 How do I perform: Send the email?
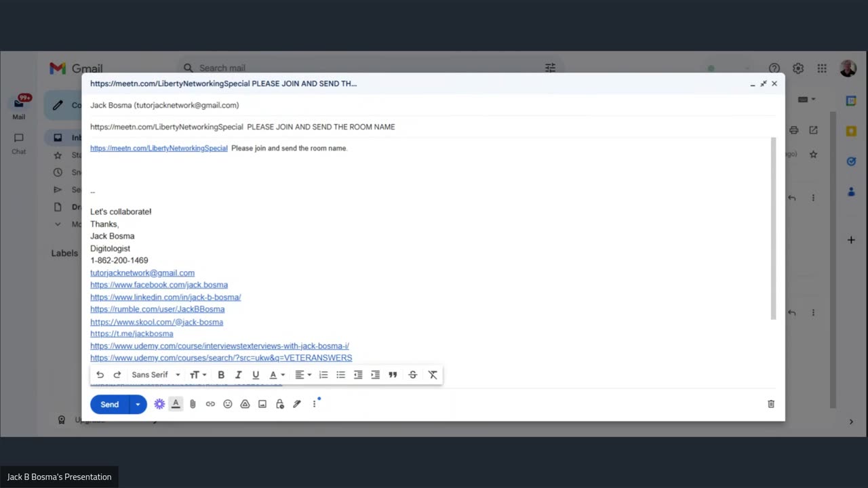pyautogui.click(x=110, y=404)
